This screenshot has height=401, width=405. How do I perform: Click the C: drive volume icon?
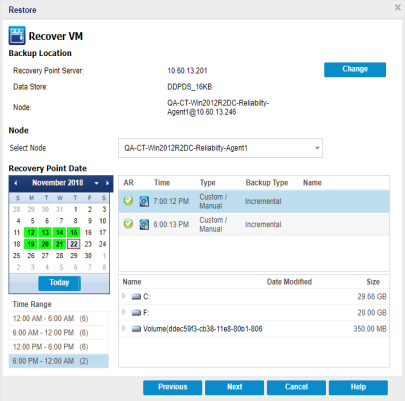coord(136,296)
